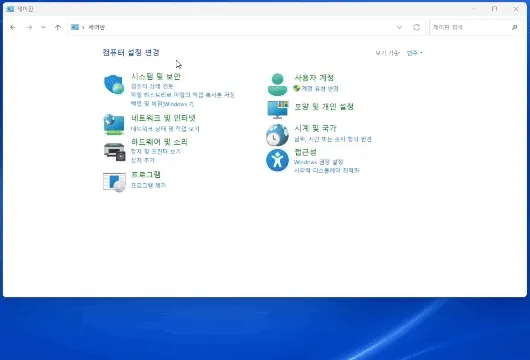530x360 pixels.
Task: Go up one level with the up arrow
Action: (58, 27)
